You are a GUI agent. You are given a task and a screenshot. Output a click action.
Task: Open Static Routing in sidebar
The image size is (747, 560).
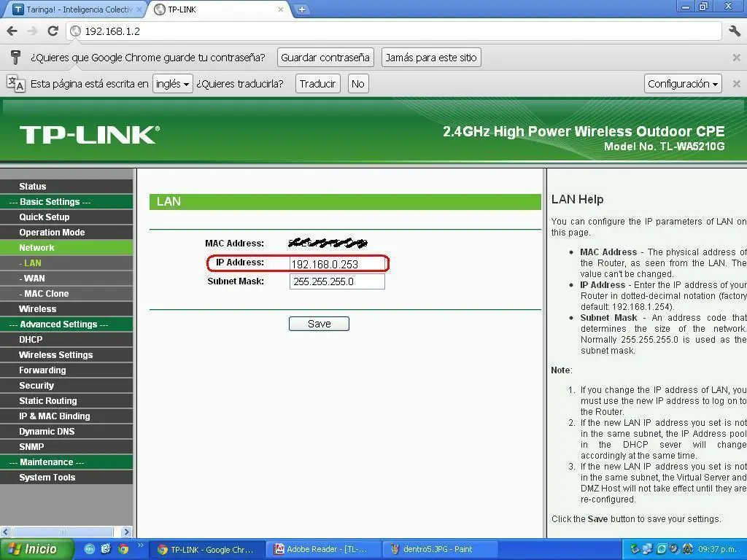coord(66,401)
